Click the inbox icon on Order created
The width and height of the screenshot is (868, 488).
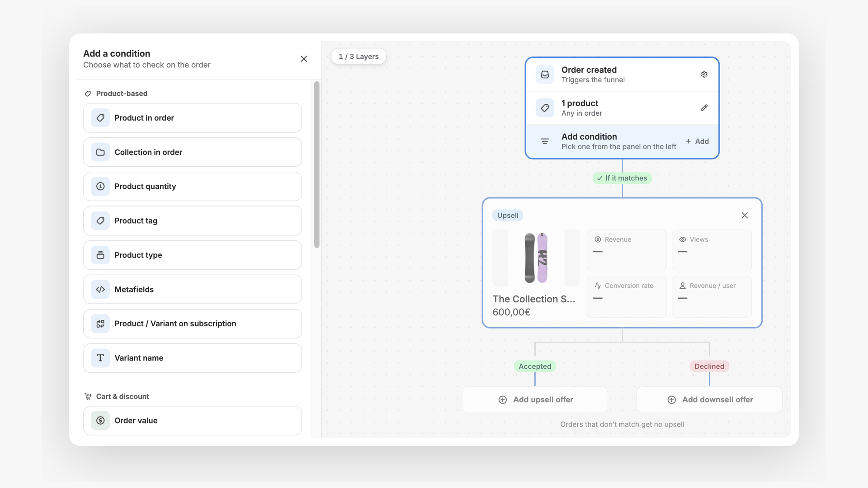545,75
